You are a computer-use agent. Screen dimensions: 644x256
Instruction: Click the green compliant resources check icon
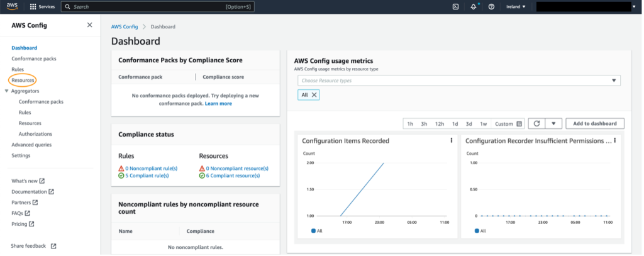tap(202, 175)
